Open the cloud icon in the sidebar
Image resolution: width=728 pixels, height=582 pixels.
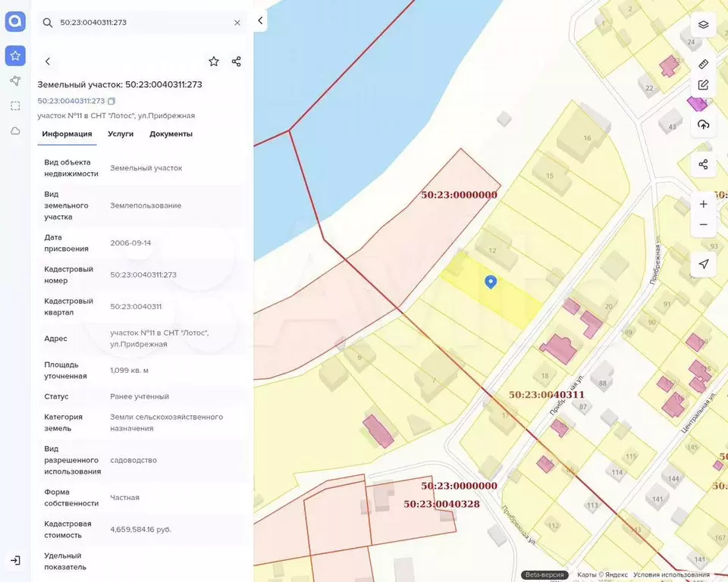click(x=15, y=131)
